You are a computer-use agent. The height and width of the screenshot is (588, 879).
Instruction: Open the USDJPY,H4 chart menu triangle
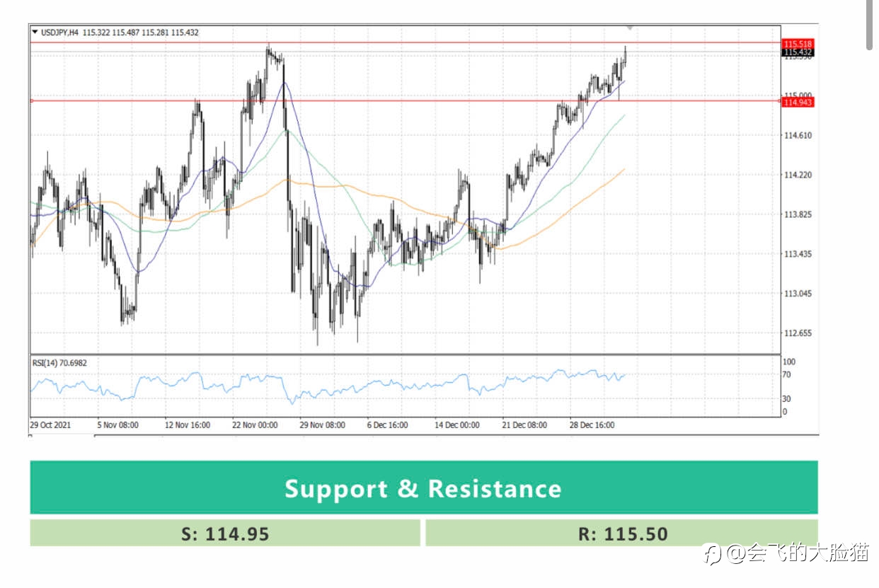pos(35,32)
